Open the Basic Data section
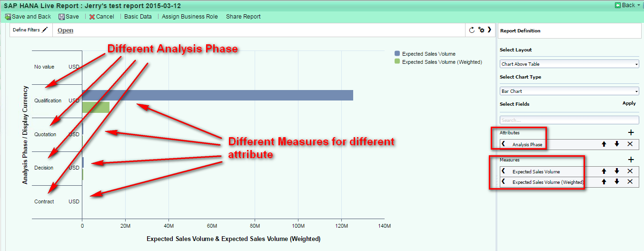The height and width of the screenshot is (251, 644). (138, 17)
